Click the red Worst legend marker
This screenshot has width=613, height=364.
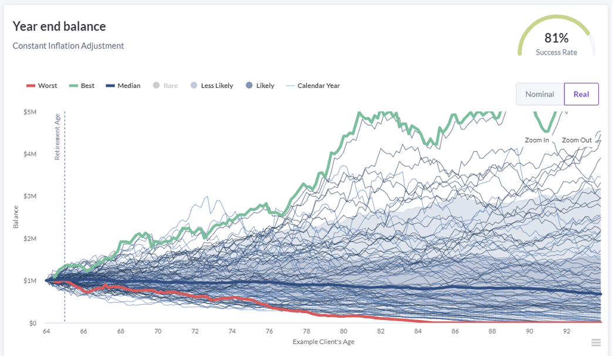(31, 86)
